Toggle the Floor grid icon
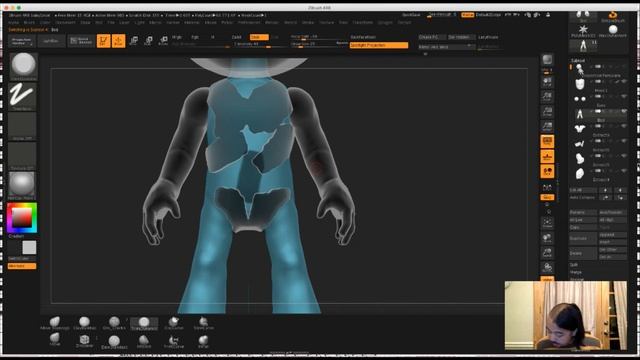The height and width of the screenshot is (360, 640). [x=547, y=156]
